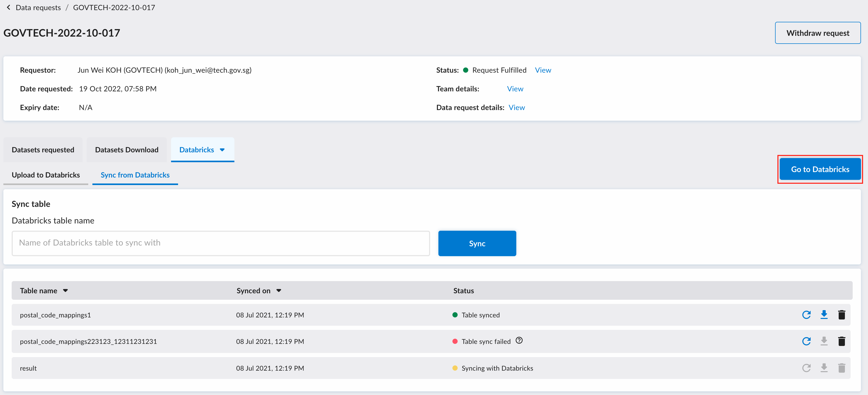Go to Data requests breadcrumb
This screenshot has height=395, width=868.
[x=38, y=8]
